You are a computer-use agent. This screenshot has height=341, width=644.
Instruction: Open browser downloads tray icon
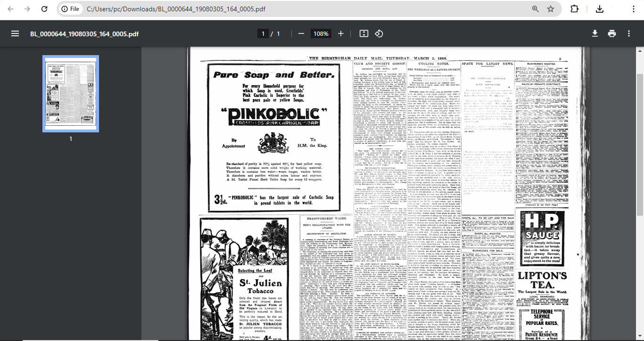click(600, 9)
